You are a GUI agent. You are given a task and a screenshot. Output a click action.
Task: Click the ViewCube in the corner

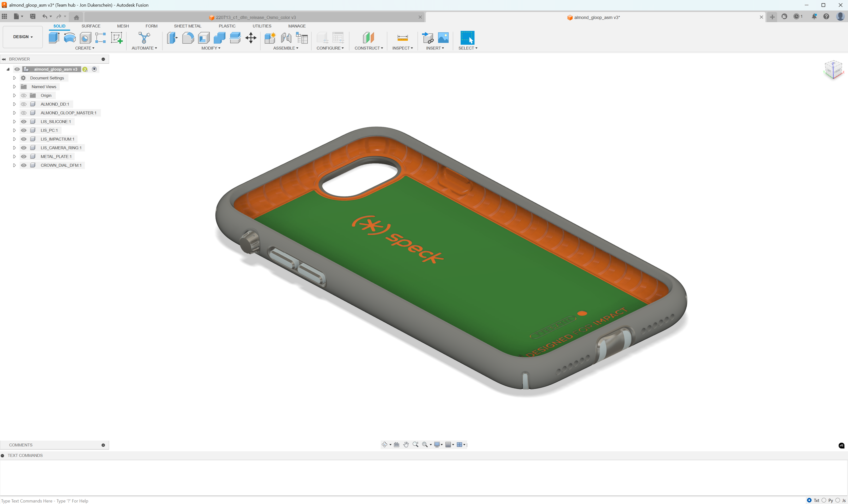pos(833,69)
